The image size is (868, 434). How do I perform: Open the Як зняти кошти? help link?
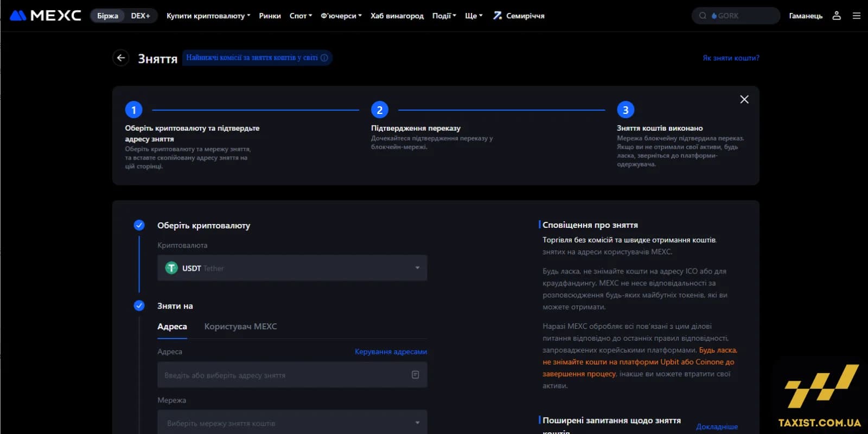pyautogui.click(x=731, y=58)
